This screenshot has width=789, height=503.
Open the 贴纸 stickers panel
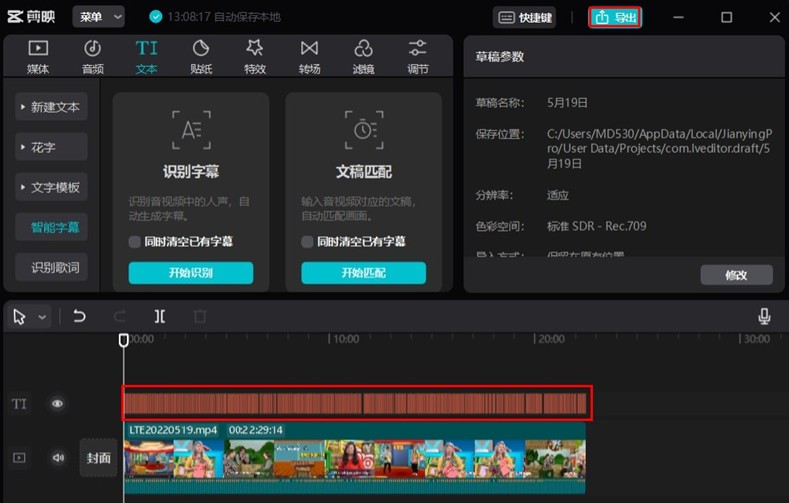(200, 57)
